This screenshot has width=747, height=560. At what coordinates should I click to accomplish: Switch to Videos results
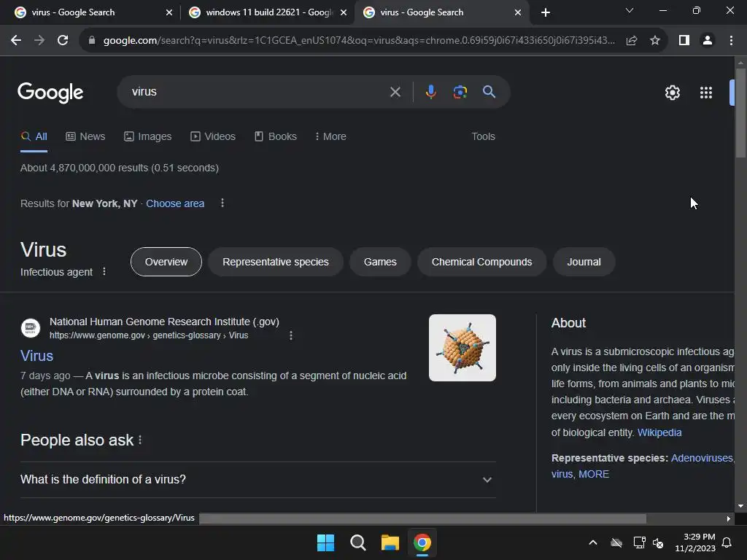(213, 136)
